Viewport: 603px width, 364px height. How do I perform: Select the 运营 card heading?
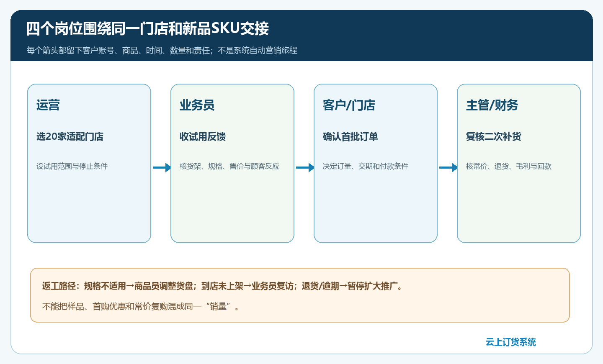pos(48,105)
